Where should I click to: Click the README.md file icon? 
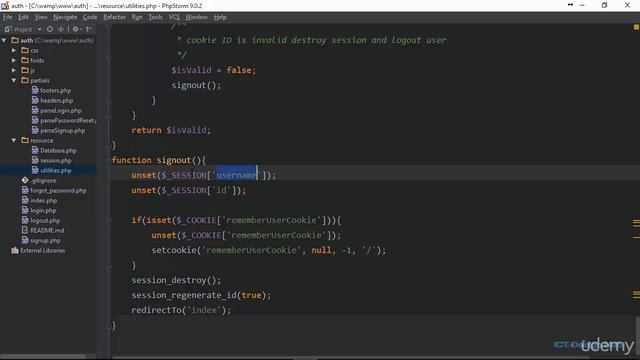coord(25,230)
